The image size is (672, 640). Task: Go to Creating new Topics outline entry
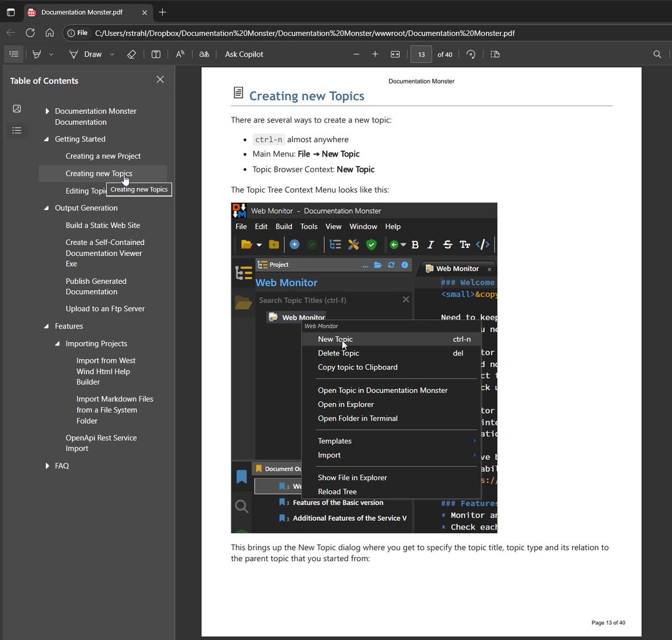(99, 174)
